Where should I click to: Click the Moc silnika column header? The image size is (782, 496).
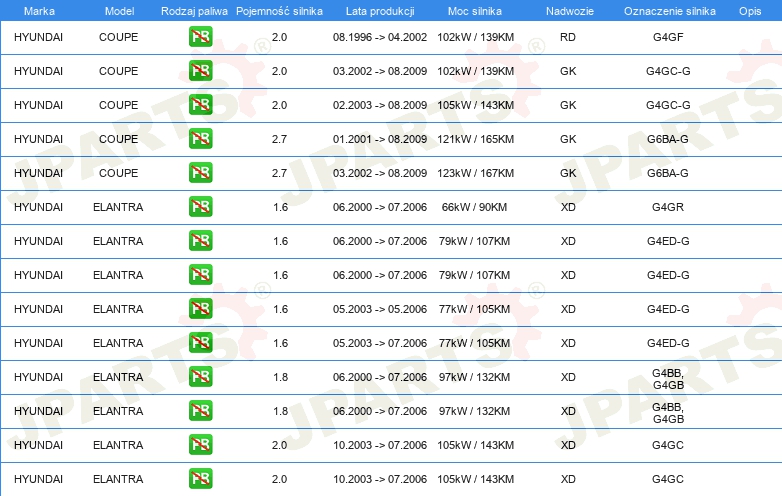click(x=475, y=10)
